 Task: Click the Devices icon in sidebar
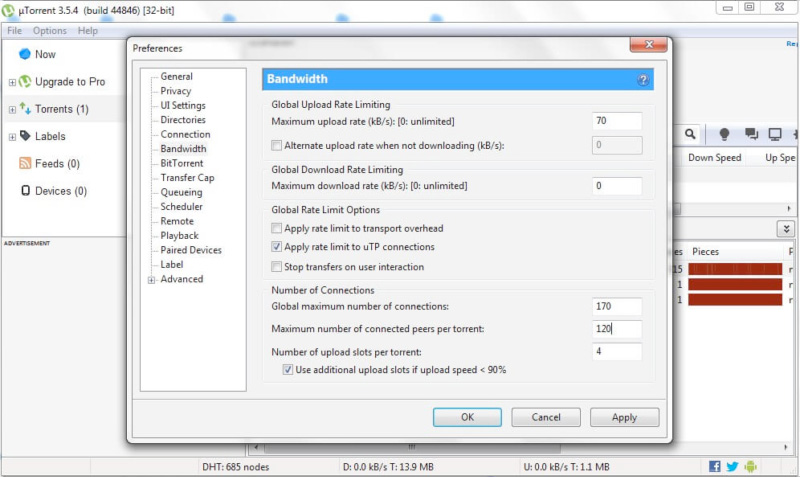click(25, 190)
